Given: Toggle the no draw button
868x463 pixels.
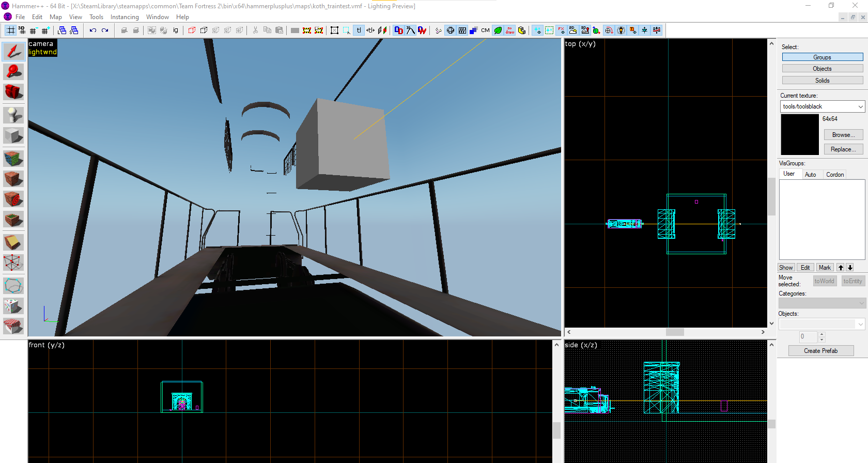Looking at the screenshot, I should coord(510,30).
